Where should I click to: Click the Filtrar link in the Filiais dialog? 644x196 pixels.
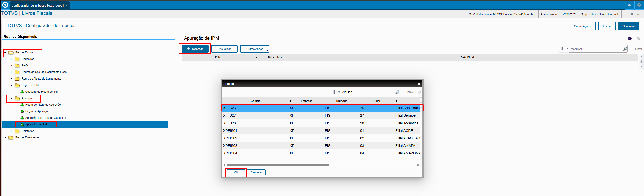tap(411, 92)
